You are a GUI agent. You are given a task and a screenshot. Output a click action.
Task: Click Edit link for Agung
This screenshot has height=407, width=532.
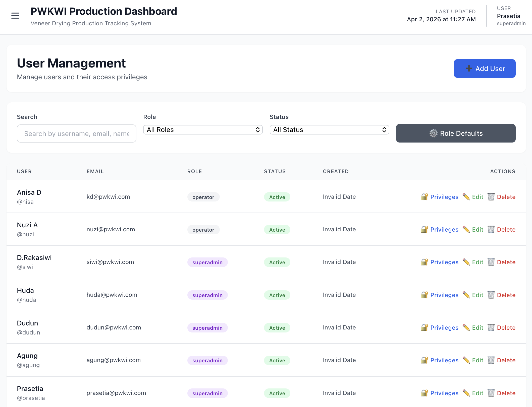pyautogui.click(x=477, y=360)
